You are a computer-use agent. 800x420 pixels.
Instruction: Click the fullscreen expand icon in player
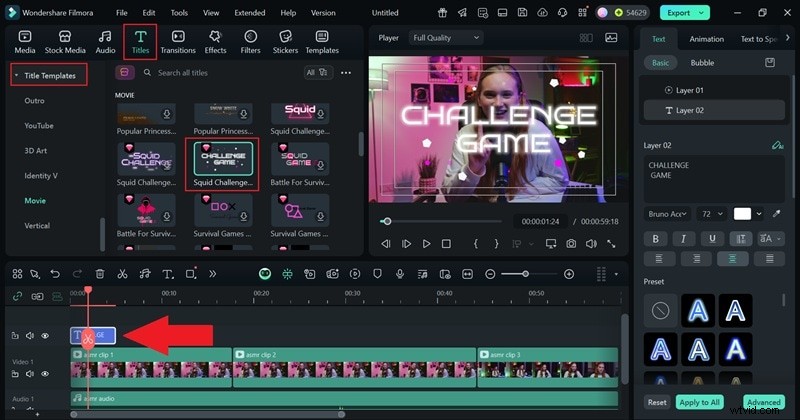click(x=611, y=244)
